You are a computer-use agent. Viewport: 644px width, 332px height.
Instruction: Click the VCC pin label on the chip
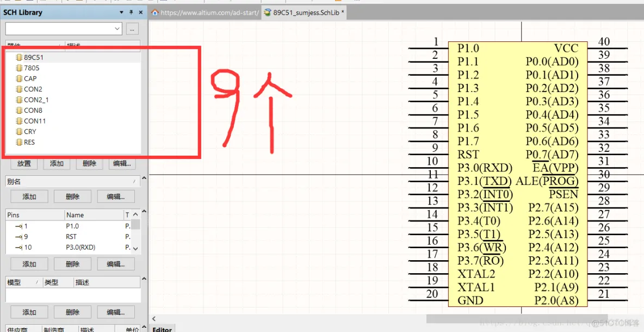(x=566, y=48)
